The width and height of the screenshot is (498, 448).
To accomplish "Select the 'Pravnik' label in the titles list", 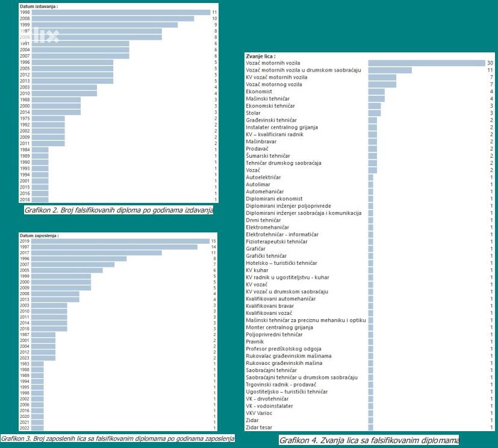I will click(x=255, y=341).
